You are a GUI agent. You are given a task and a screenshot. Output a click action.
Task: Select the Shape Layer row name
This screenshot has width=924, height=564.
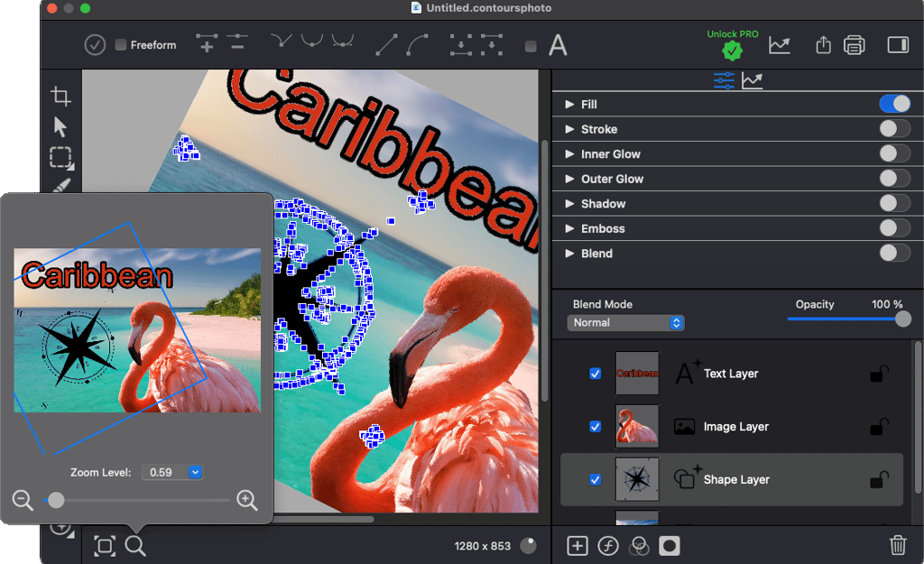tap(736, 480)
